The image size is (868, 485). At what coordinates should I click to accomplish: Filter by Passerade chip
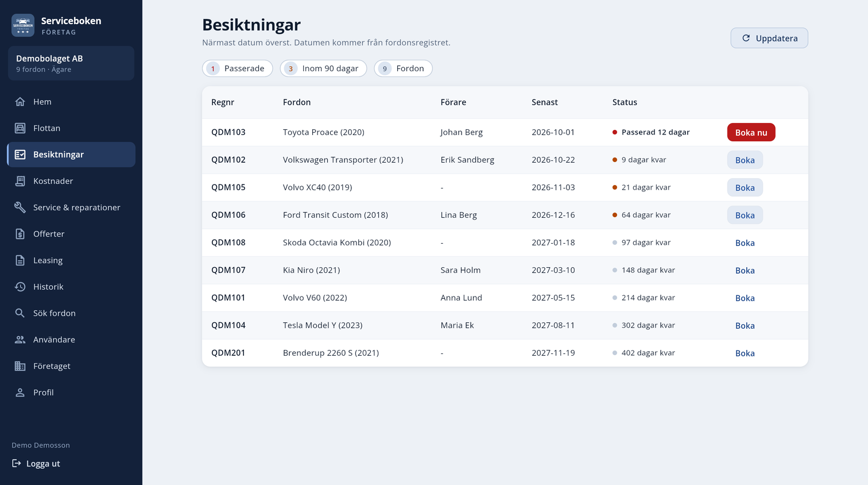(238, 68)
